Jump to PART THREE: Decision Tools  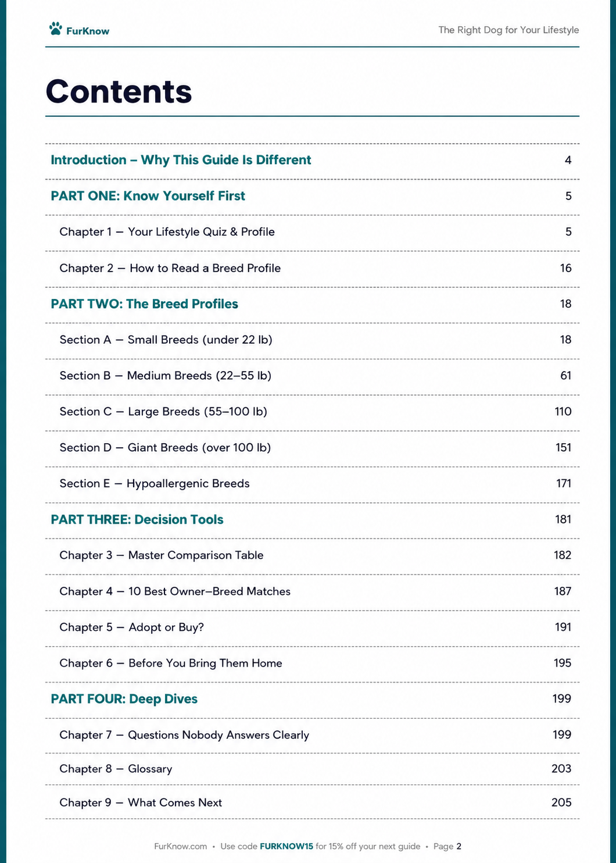click(312, 520)
